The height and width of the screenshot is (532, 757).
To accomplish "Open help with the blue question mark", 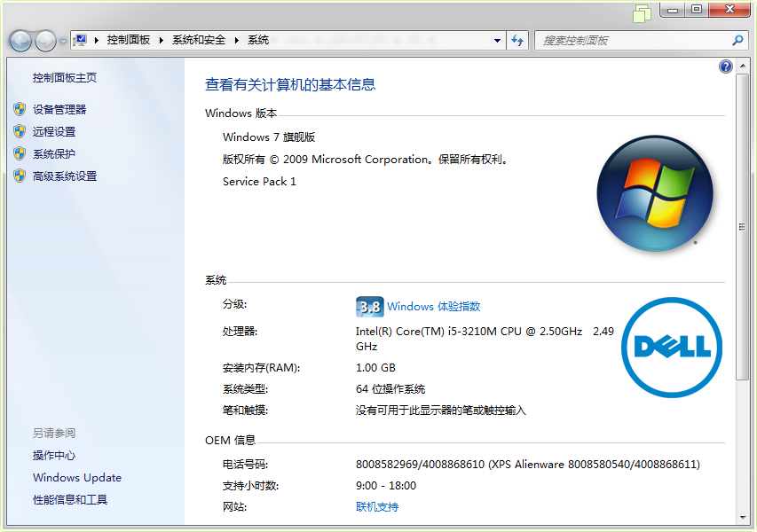I will pos(726,66).
